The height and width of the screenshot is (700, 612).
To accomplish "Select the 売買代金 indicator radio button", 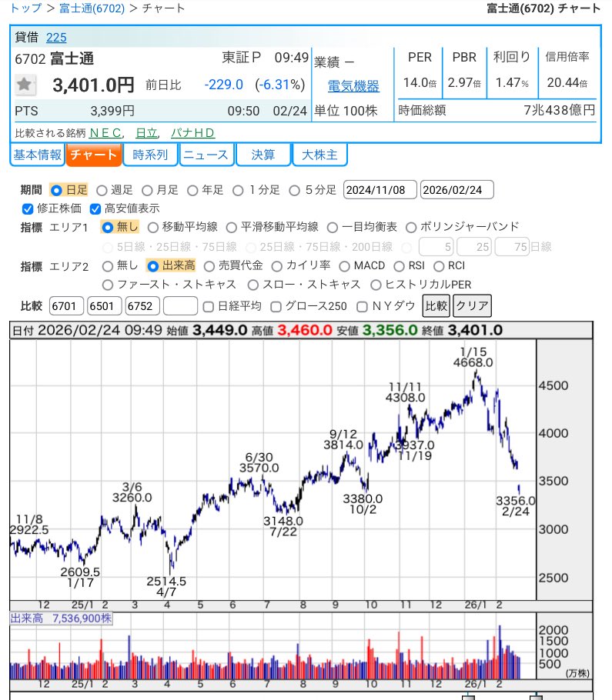I will click(x=209, y=266).
